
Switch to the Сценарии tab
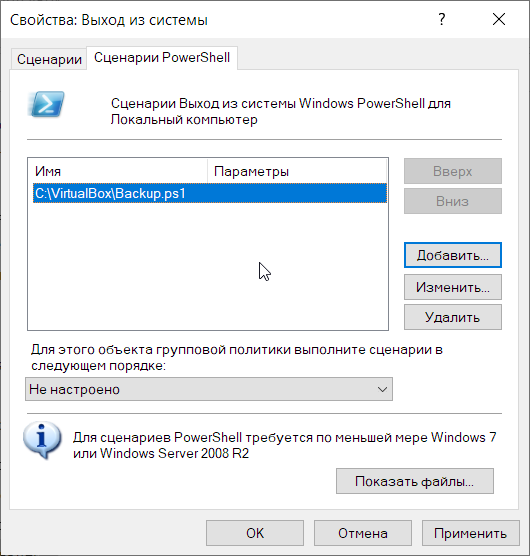(49, 59)
